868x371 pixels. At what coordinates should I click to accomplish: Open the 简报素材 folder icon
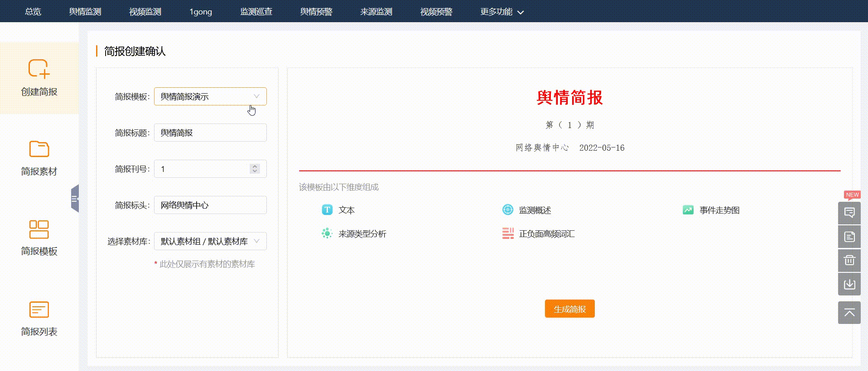tap(39, 149)
